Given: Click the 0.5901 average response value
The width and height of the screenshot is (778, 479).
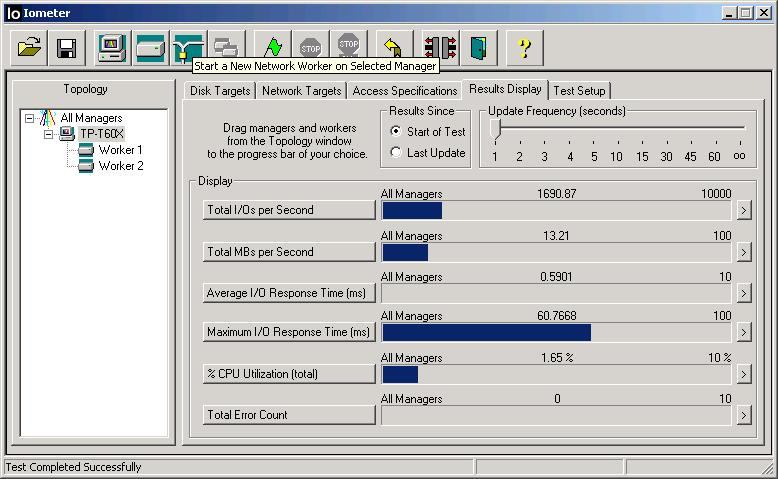Looking at the screenshot, I should [556, 276].
